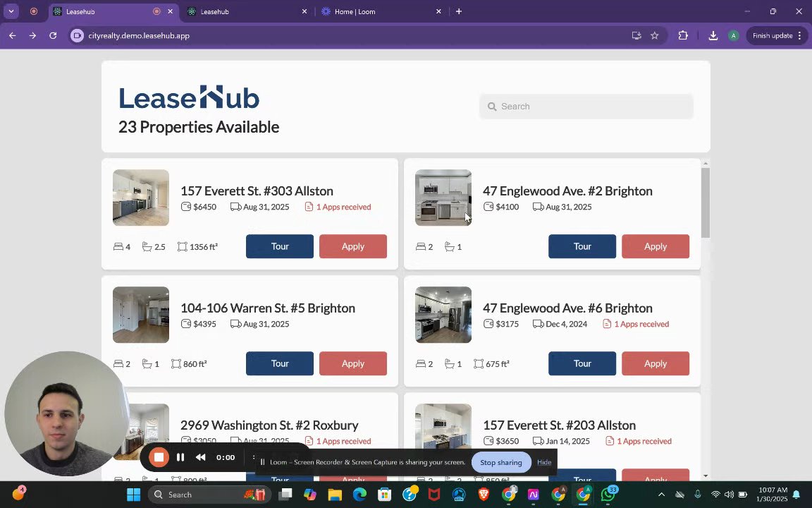Tour 104-106 Warren St. #5 Brighton
812x508 pixels.
pyautogui.click(x=280, y=363)
